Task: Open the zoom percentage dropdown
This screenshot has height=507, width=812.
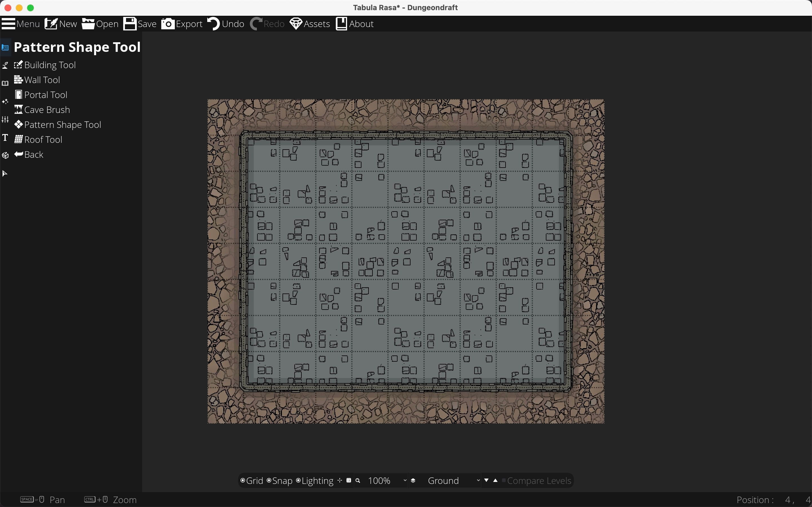Action: click(386, 480)
